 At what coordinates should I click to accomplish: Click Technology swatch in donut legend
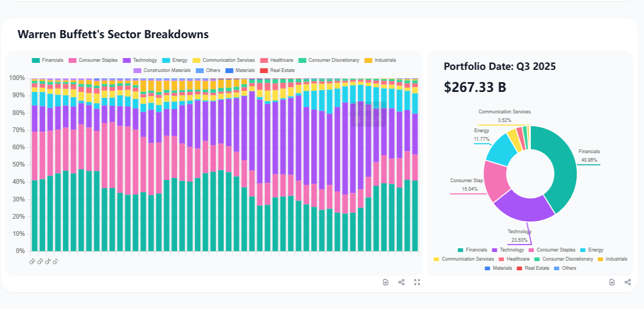(x=495, y=250)
